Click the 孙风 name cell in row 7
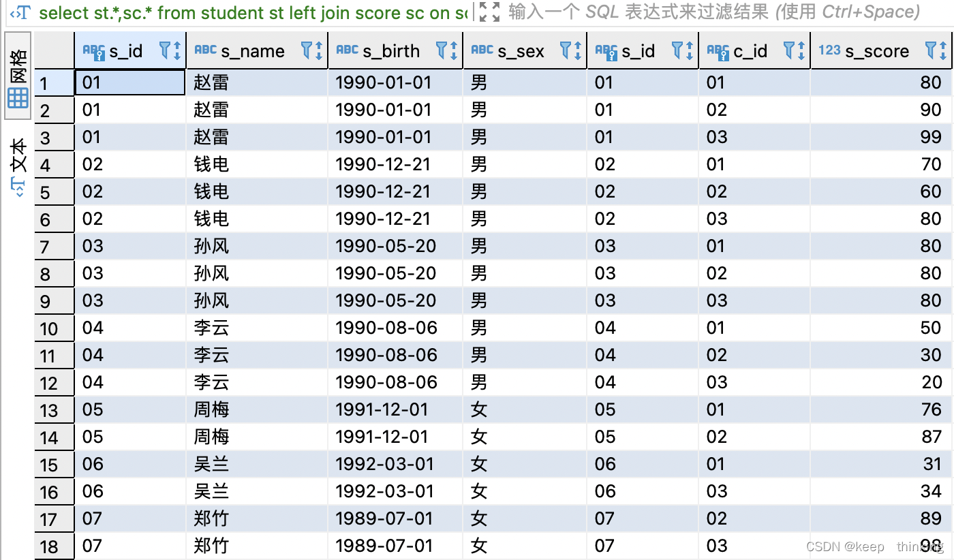 (x=257, y=246)
